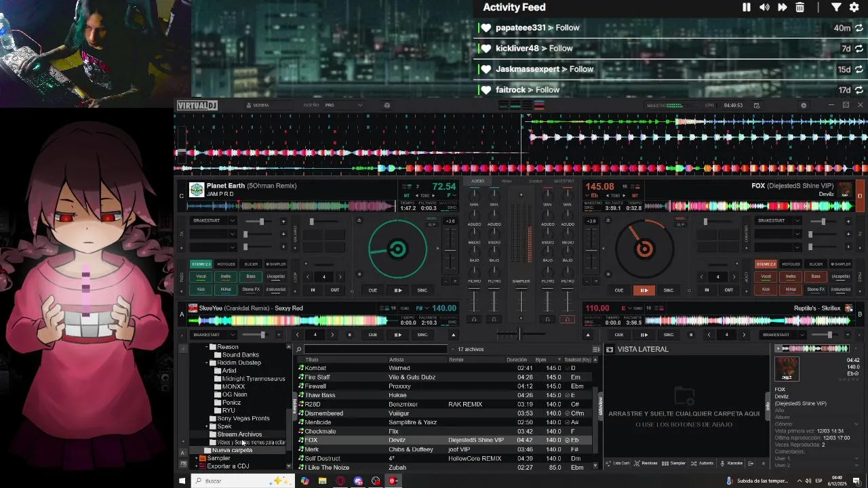Play/pause the FOX deck
The width and height of the screenshot is (868, 488).
click(644, 290)
